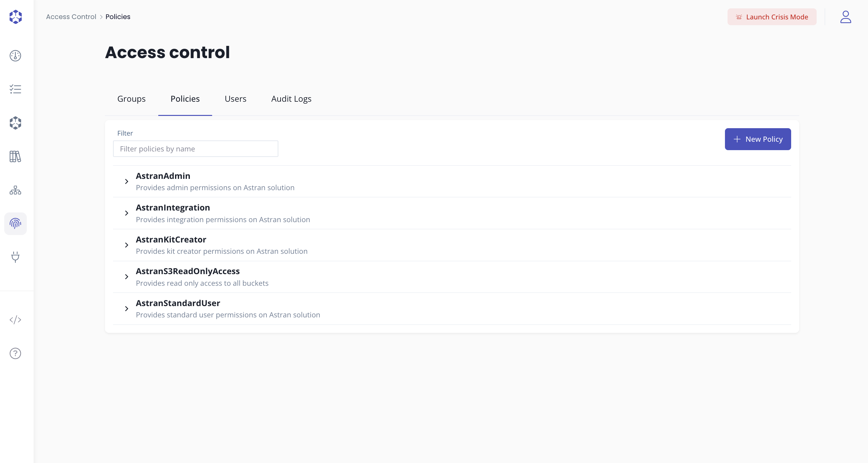The width and height of the screenshot is (868, 463).
Task: Click the New Policy button
Action: pyautogui.click(x=758, y=139)
